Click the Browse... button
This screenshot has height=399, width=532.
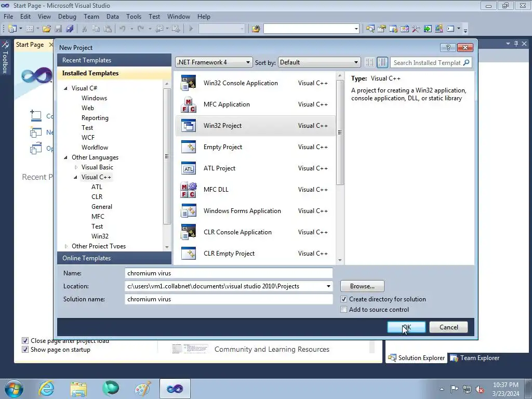(362, 286)
